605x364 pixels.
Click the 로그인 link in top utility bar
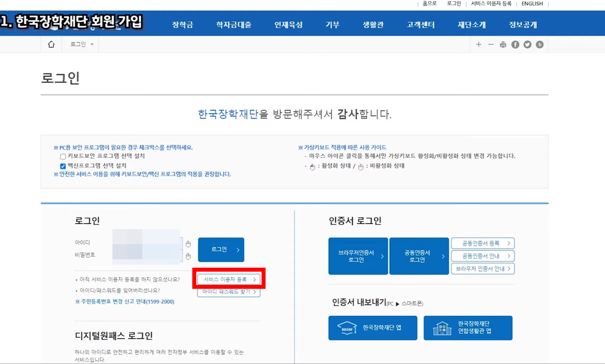[x=454, y=4]
